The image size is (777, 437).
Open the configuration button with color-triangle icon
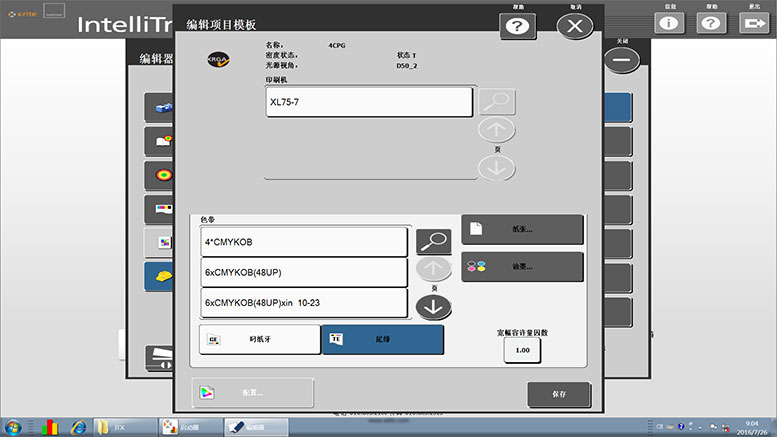click(x=253, y=393)
